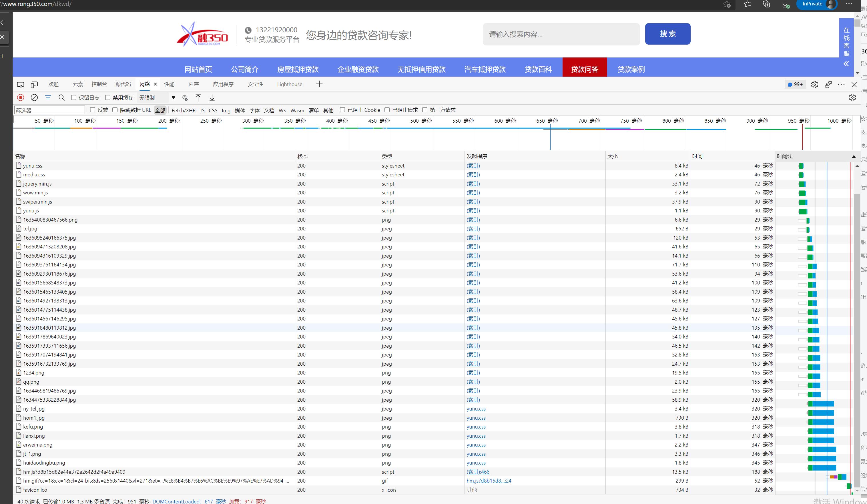Viewport: 867px width, 504px height.
Task: Collapse online customer service chevrons
Action: pyautogui.click(x=846, y=64)
